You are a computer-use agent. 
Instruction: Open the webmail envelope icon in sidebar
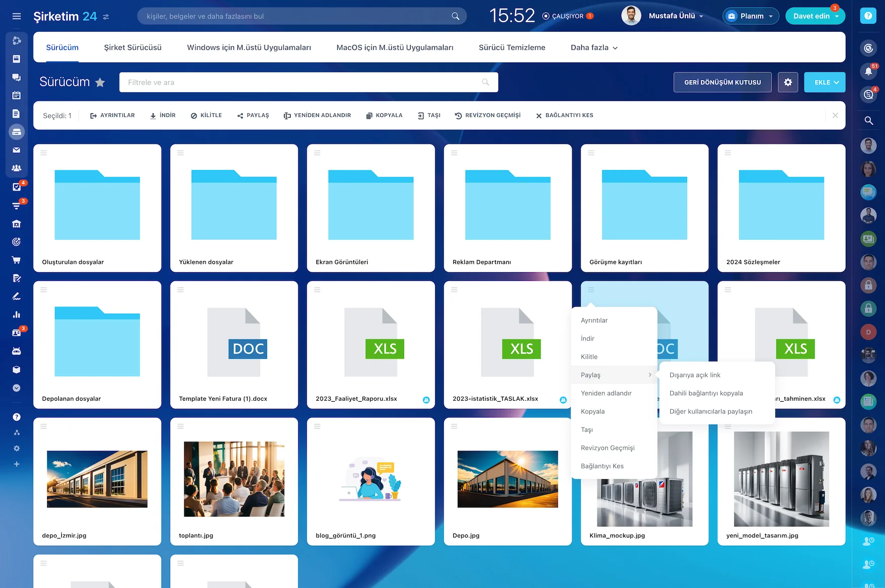pos(16,150)
